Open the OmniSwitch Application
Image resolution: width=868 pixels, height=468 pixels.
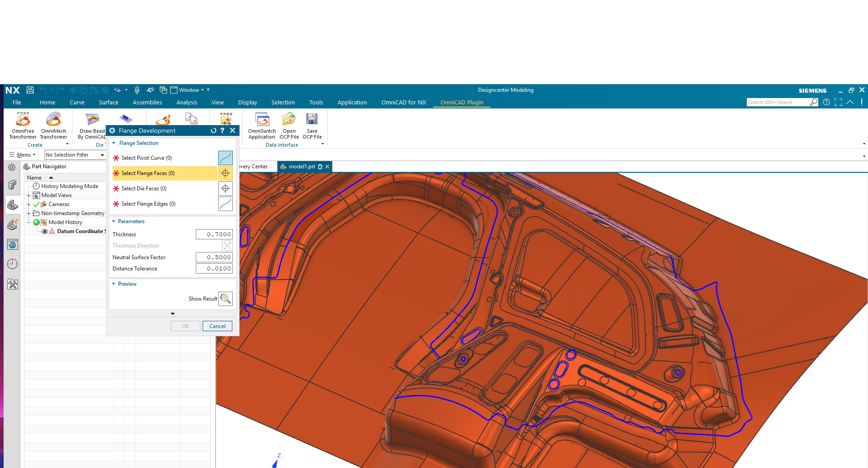tap(262, 126)
